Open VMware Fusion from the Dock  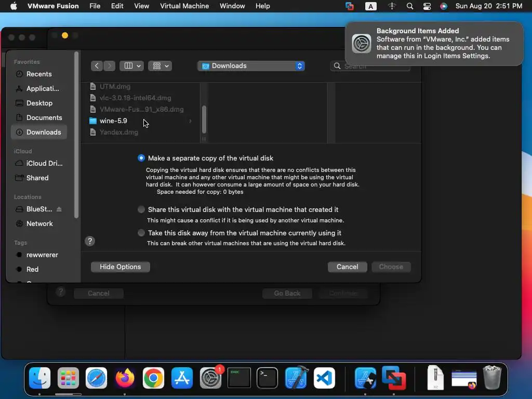pyautogui.click(x=394, y=378)
